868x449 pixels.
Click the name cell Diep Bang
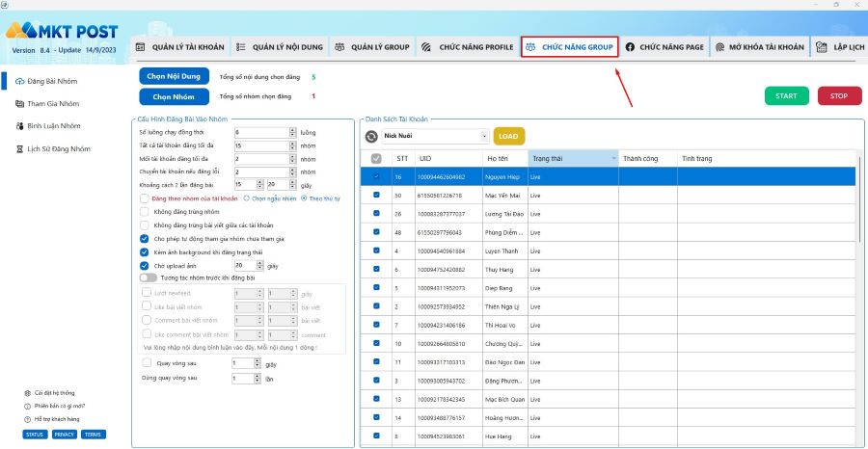(504, 288)
